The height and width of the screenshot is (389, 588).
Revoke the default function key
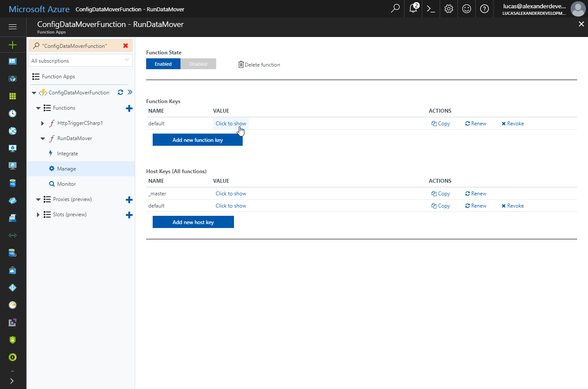tap(513, 124)
